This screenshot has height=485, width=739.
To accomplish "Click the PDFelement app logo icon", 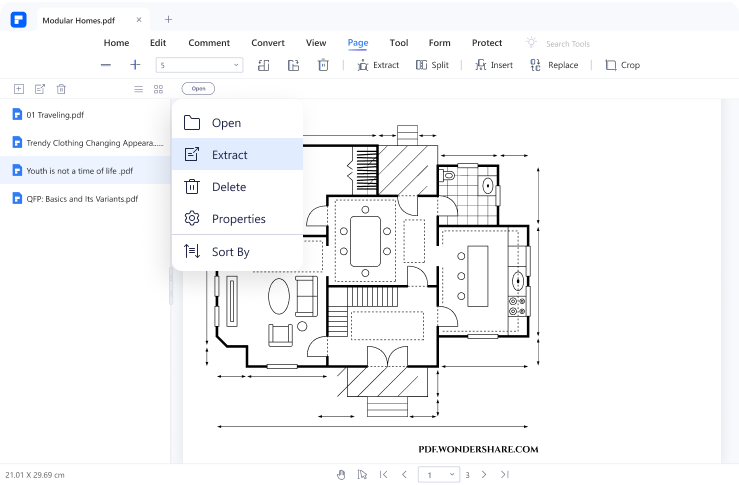I will click(x=18, y=20).
